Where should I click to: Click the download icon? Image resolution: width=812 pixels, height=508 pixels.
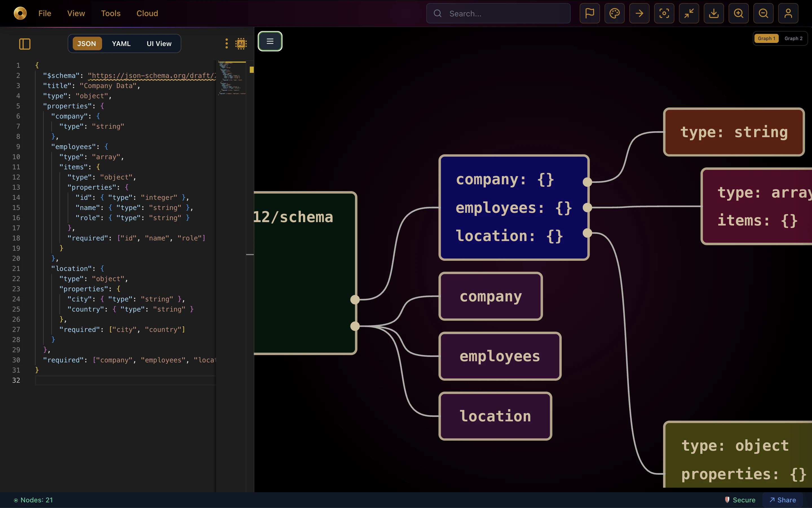click(x=714, y=14)
